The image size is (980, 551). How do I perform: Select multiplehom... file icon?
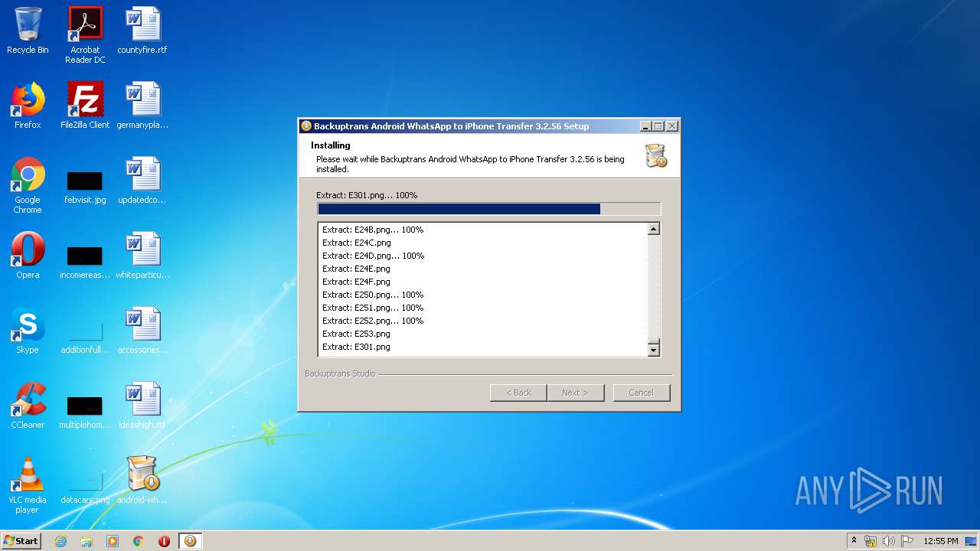85,411
